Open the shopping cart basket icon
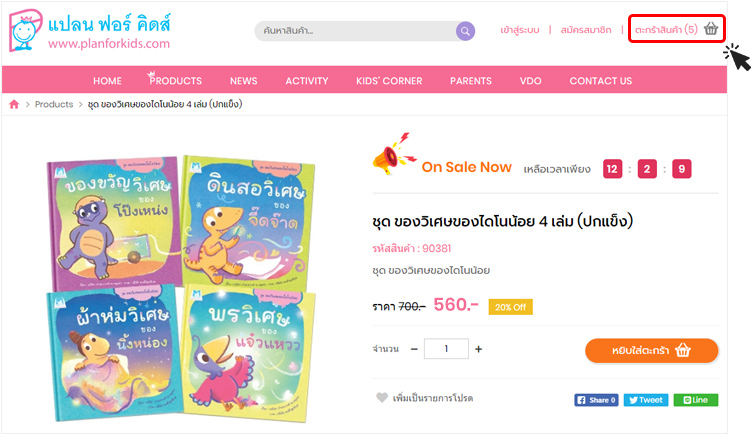 click(711, 29)
